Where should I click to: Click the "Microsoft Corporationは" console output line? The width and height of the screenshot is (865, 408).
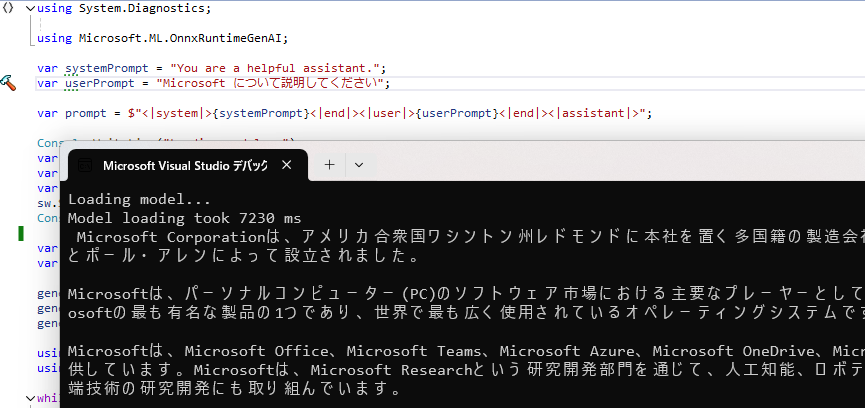(x=470, y=237)
